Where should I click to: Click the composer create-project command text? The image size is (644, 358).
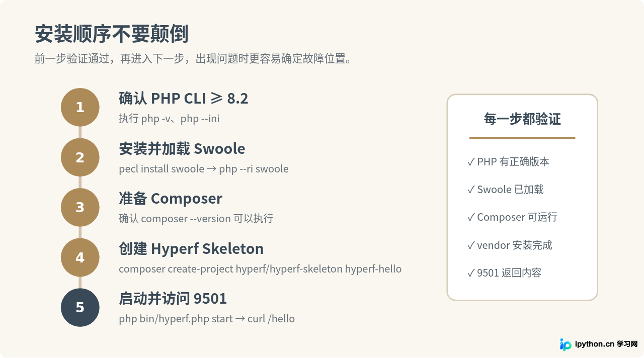point(260,269)
